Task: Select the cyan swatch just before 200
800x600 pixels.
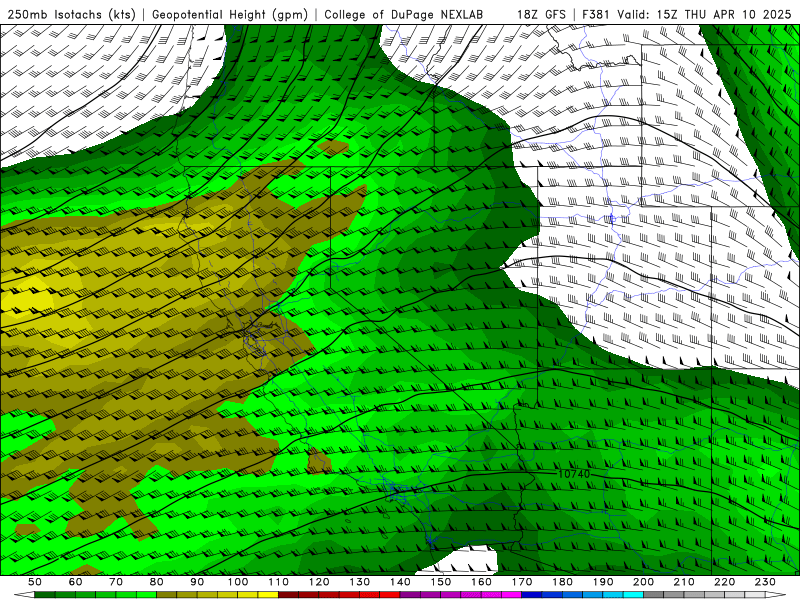Action: coord(633,594)
